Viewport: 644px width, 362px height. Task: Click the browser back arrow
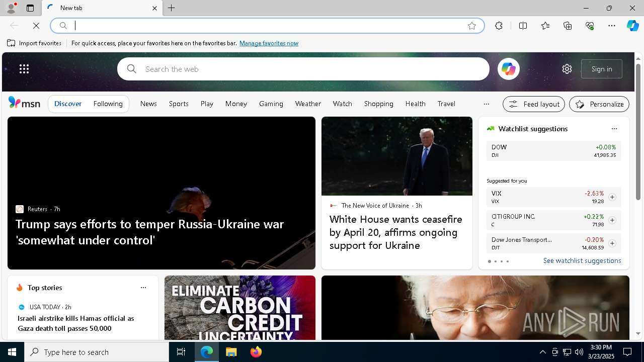(x=14, y=26)
